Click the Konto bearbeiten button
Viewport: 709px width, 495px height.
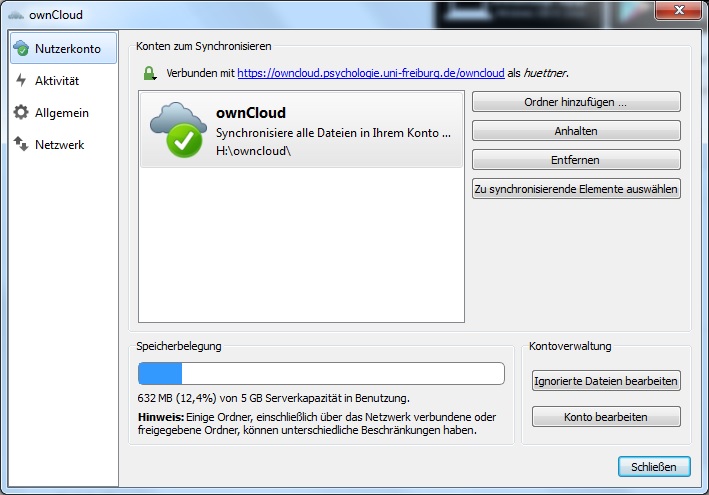(x=606, y=416)
